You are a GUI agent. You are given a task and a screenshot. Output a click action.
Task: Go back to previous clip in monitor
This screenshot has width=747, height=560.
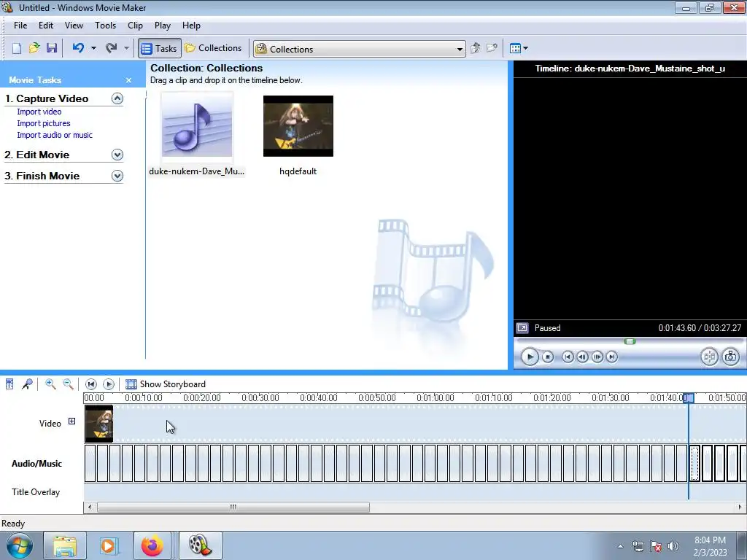coord(568,357)
